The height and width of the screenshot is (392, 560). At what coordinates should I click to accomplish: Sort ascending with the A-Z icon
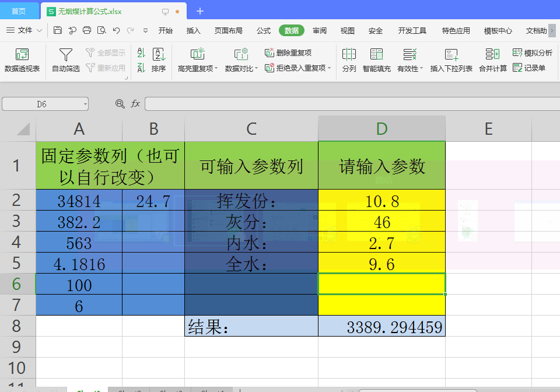coord(141,53)
